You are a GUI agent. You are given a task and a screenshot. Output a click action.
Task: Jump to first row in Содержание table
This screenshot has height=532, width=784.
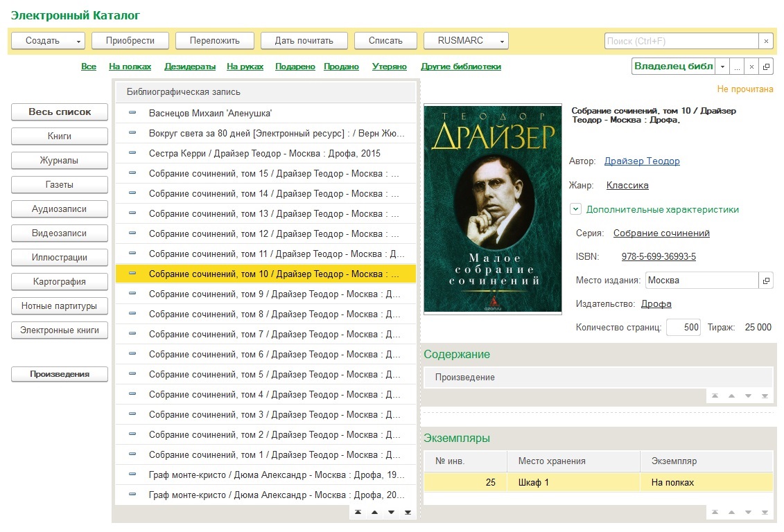[x=715, y=396]
